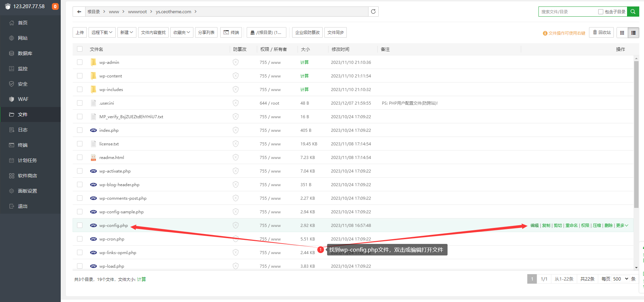Click the 根目录 root breadcrumb segment
The height and width of the screenshot is (302, 644).
[94, 12]
